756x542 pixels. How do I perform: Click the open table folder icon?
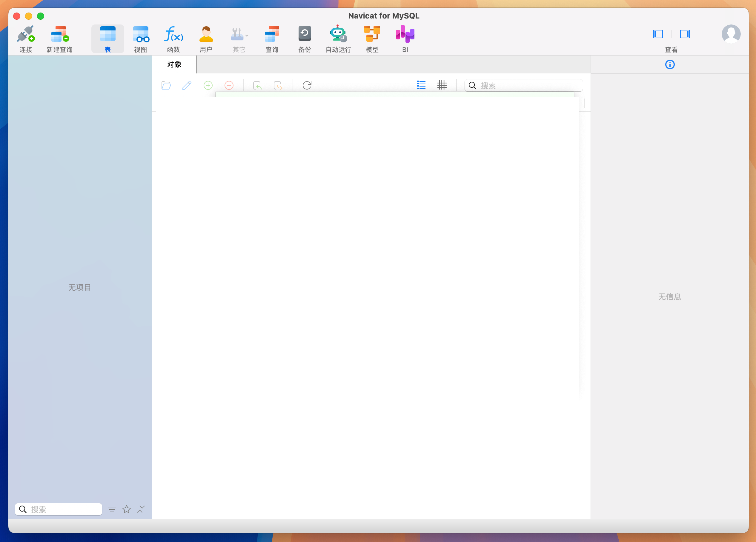[x=166, y=85]
